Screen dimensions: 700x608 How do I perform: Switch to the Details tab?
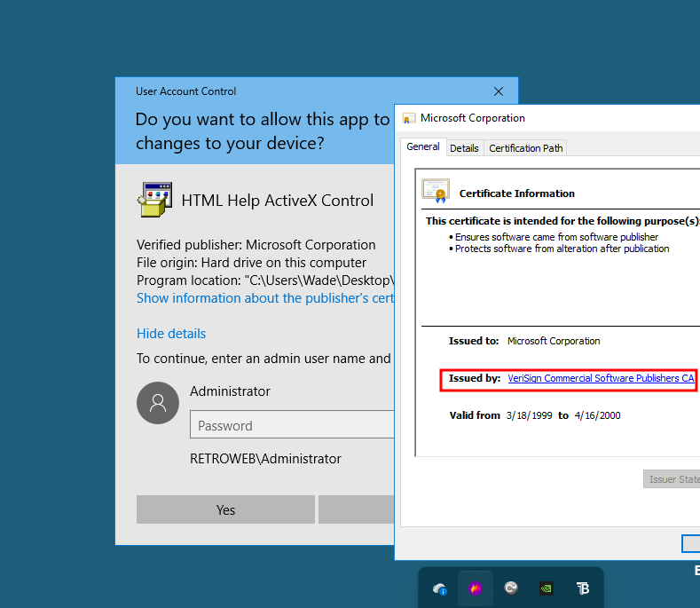[464, 148]
